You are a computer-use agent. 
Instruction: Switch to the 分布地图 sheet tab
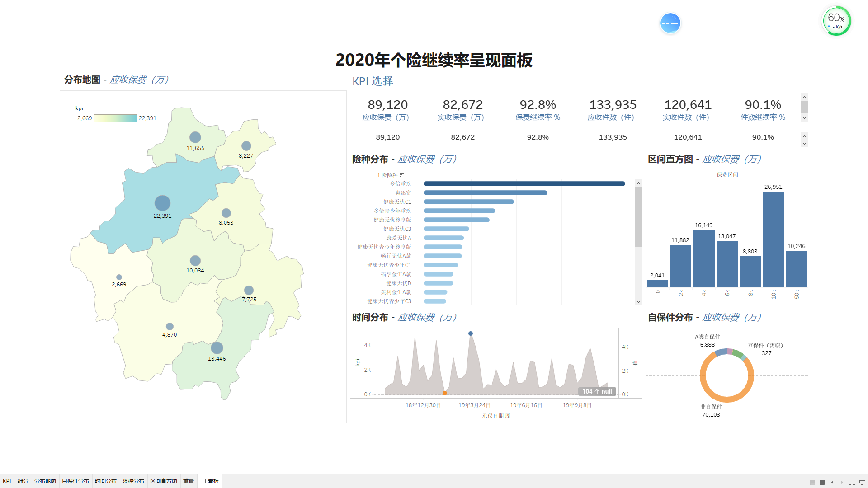coord(45,481)
